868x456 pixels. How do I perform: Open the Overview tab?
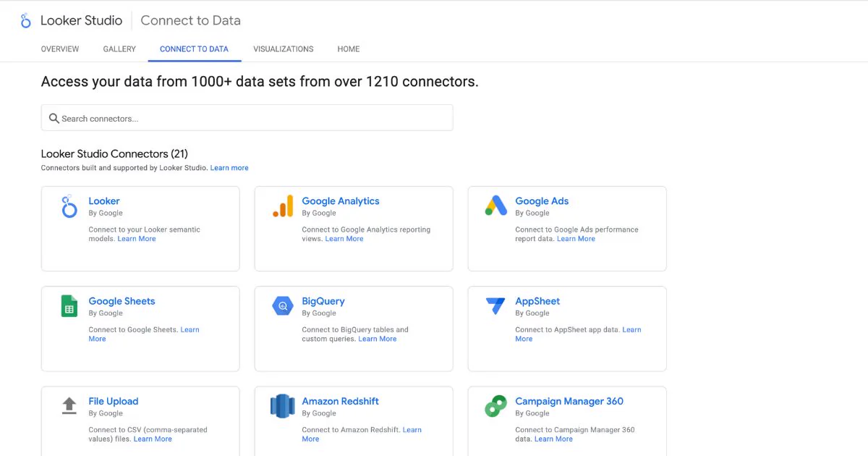click(60, 49)
